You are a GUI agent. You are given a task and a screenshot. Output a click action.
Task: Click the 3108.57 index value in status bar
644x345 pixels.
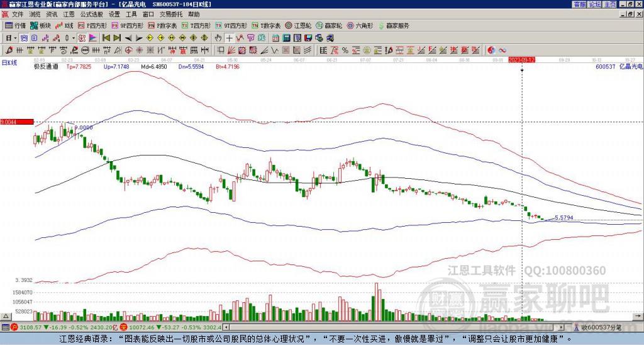[x=31, y=327]
